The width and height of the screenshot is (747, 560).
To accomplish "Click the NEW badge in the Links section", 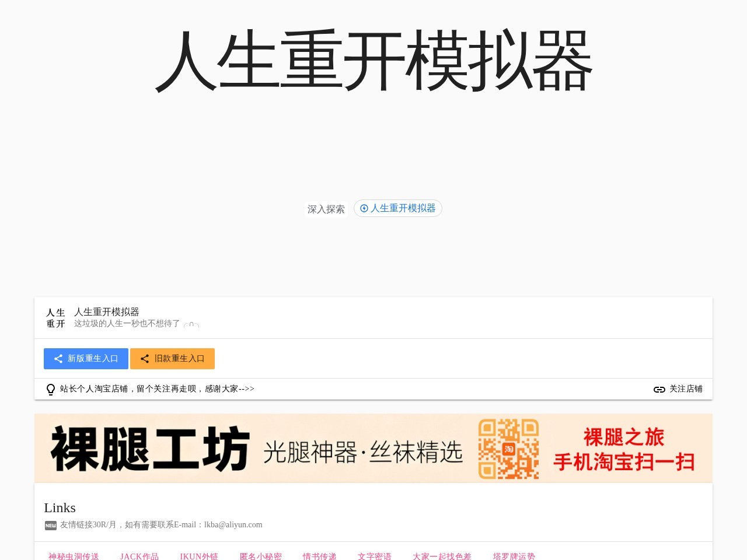I will point(50,525).
